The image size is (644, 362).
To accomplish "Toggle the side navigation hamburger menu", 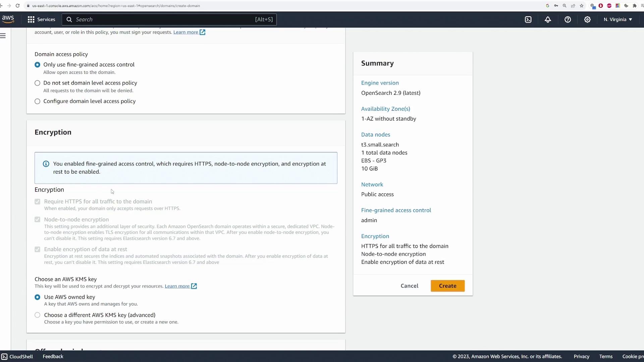I will click(3, 36).
